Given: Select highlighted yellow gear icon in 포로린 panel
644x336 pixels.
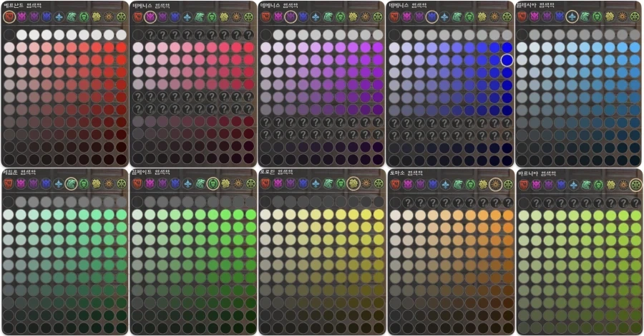Looking at the screenshot, I should [x=353, y=183].
